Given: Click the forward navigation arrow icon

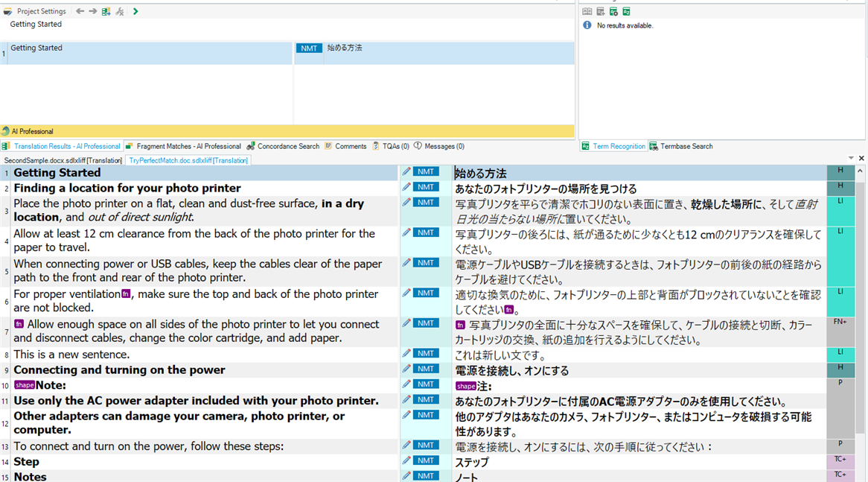Looking at the screenshot, I should coord(92,11).
